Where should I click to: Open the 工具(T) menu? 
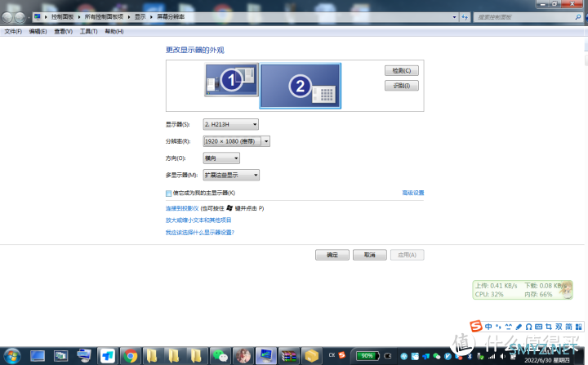pyautogui.click(x=88, y=31)
